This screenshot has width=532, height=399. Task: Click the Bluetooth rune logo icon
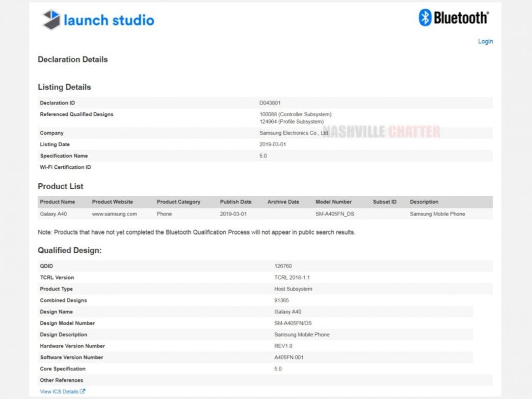tap(425, 18)
